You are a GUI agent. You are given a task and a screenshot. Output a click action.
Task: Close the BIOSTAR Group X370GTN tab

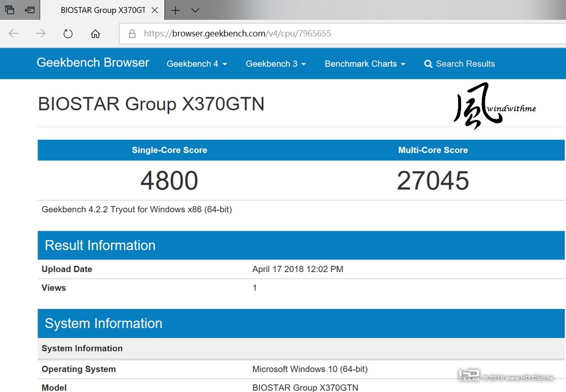coord(155,10)
